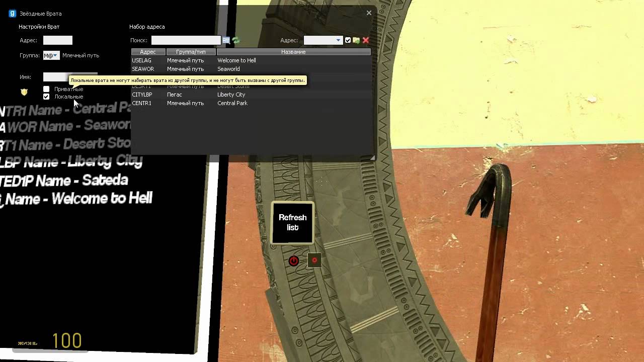Uncheck the Локальные checkbox
The height and width of the screenshot is (362, 644).
click(46, 97)
